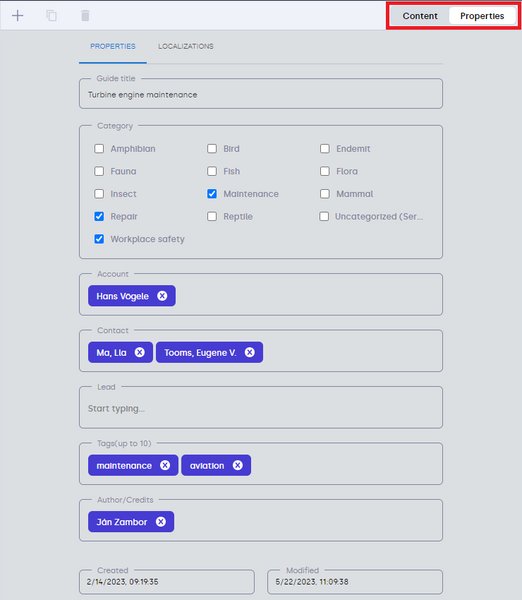Click the plus icon to add new item
Screen dimensions: 522x600
18,16
